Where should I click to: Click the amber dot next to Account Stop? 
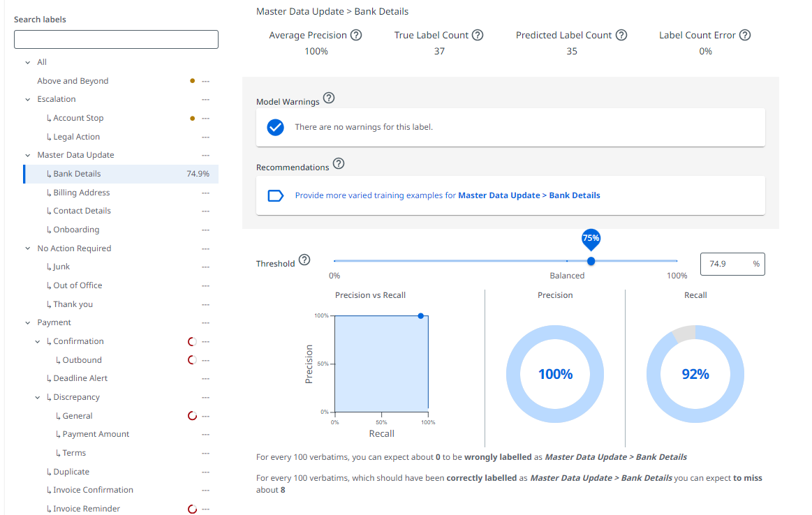click(192, 118)
